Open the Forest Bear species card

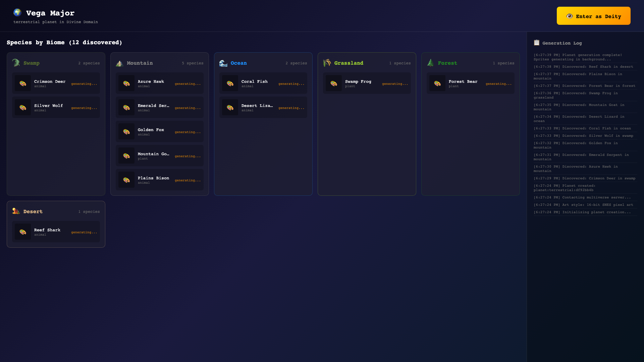click(x=471, y=83)
